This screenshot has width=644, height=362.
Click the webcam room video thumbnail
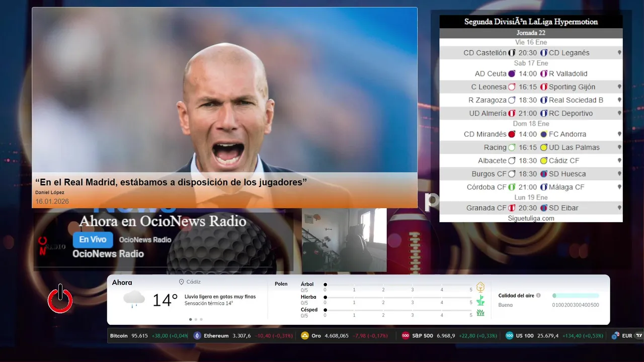pyautogui.click(x=344, y=240)
